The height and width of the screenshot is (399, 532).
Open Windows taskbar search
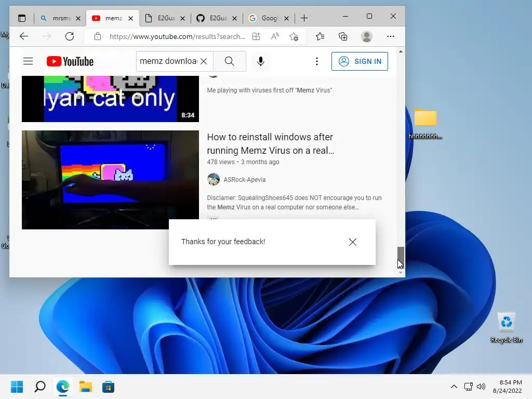pyautogui.click(x=40, y=387)
